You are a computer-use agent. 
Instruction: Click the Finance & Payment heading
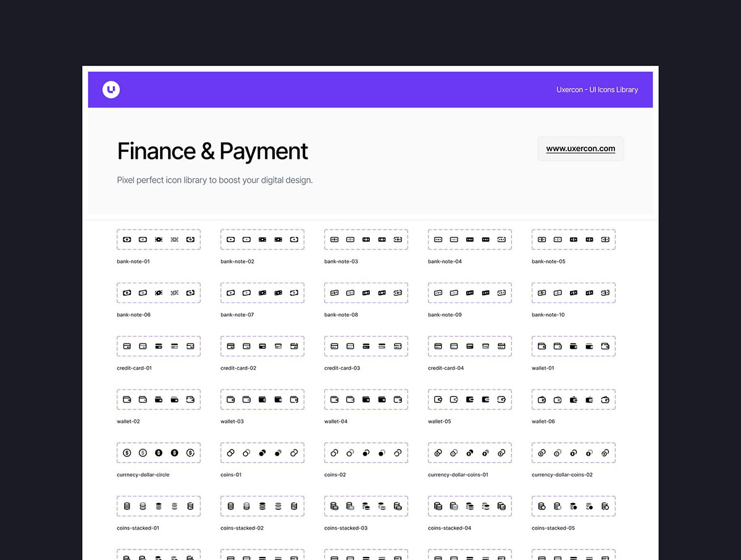(212, 151)
